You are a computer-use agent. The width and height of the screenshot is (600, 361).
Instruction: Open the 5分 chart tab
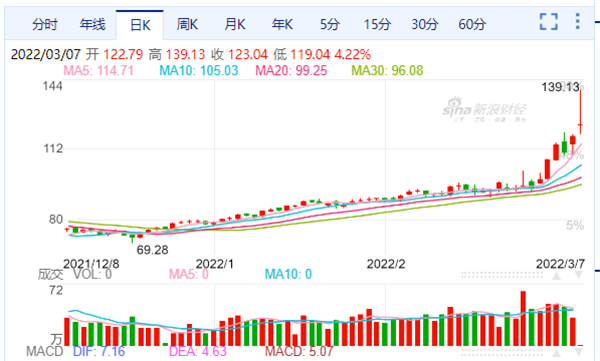point(330,25)
